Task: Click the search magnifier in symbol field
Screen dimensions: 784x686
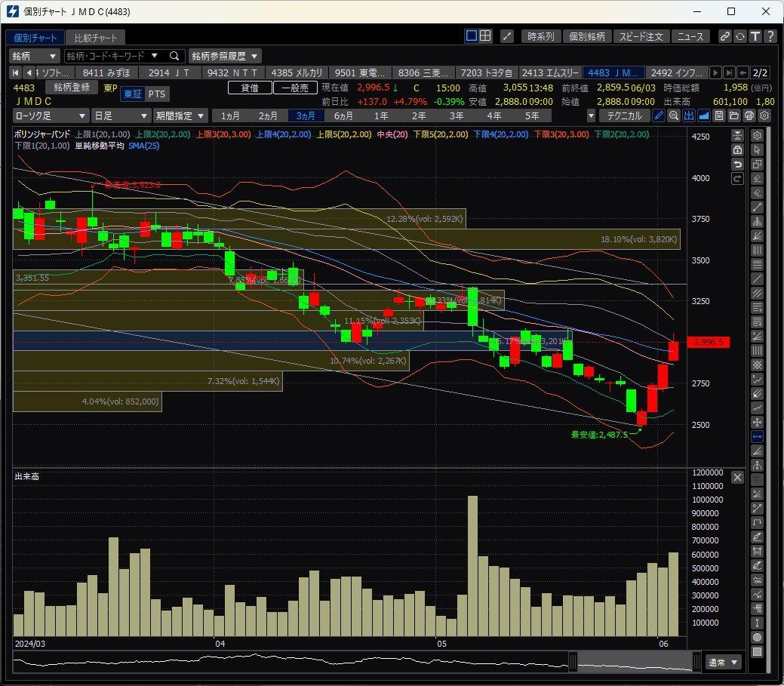Action: pos(174,56)
